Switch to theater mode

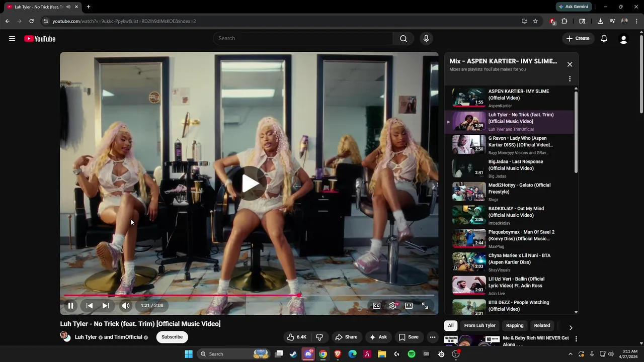point(409,305)
